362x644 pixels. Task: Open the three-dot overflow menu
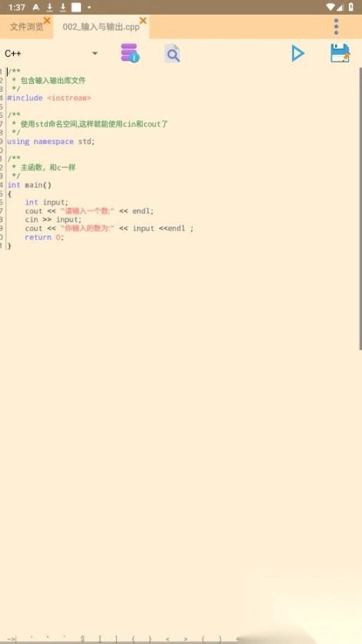(336, 27)
